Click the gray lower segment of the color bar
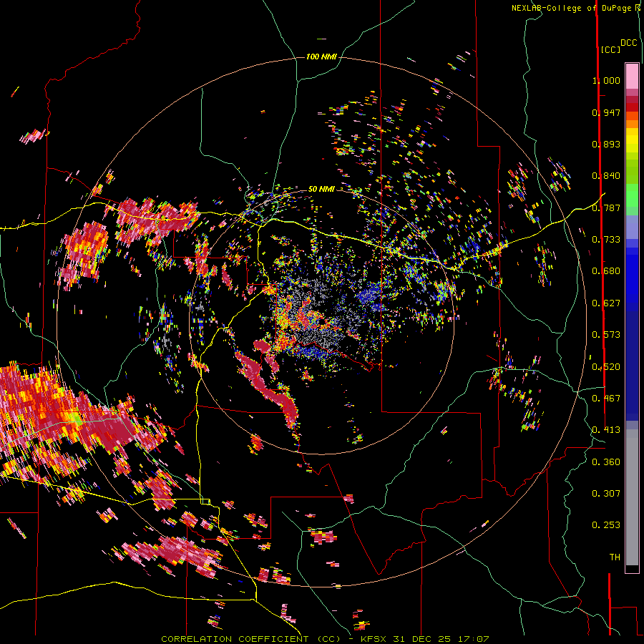The image size is (644, 644). pos(632,497)
